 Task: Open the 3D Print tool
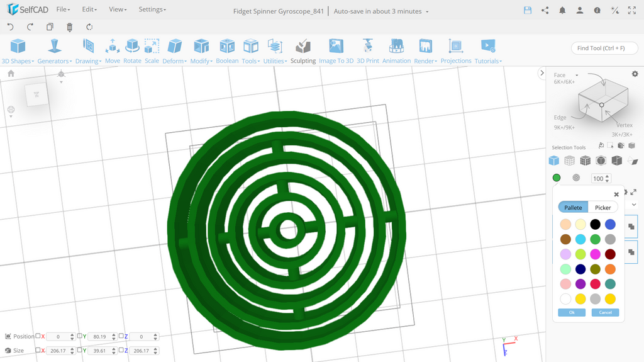point(367,51)
